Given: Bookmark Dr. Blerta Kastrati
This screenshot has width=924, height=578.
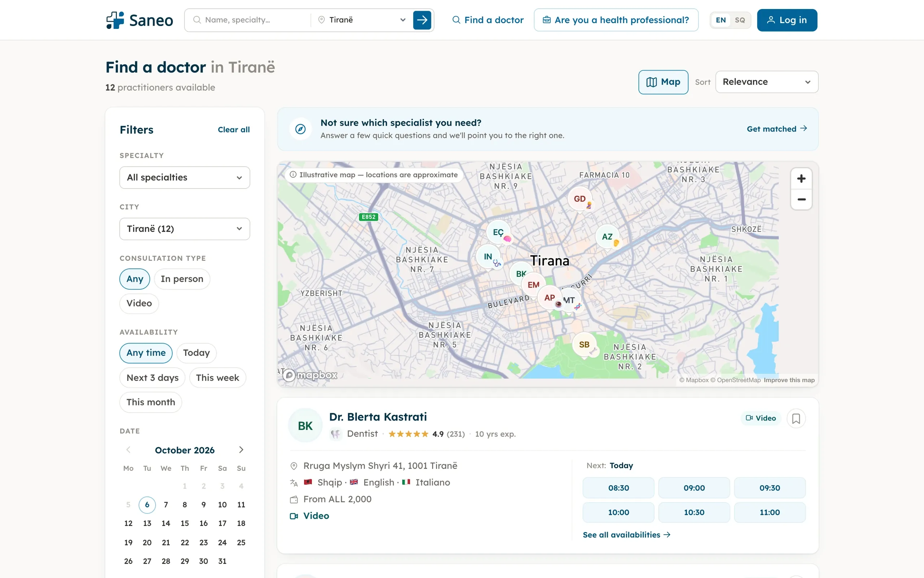Looking at the screenshot, I should [796, 418].
